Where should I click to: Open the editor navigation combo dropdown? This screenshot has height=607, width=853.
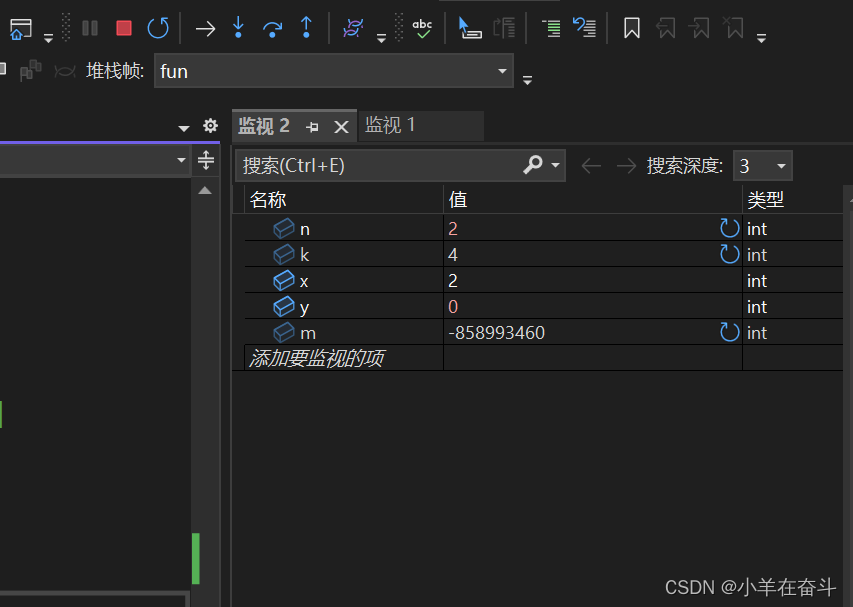[x=182, y=160]
